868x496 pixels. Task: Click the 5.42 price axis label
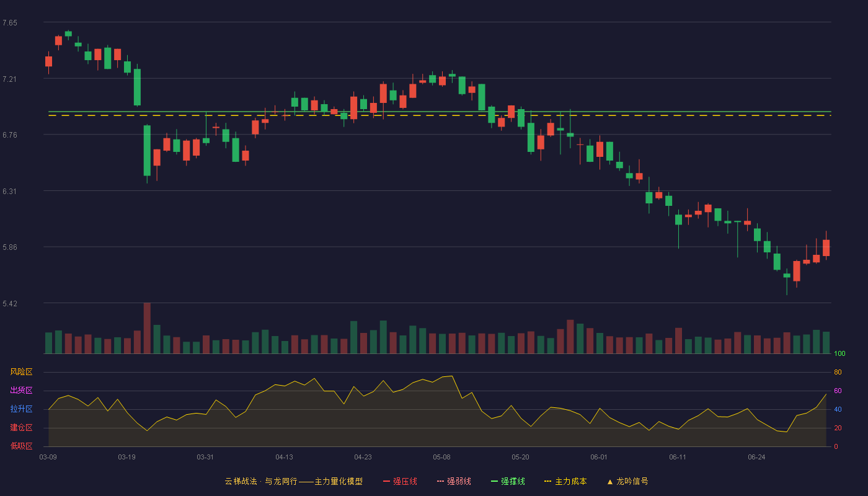pyautogui.click(x=10, y=304)
